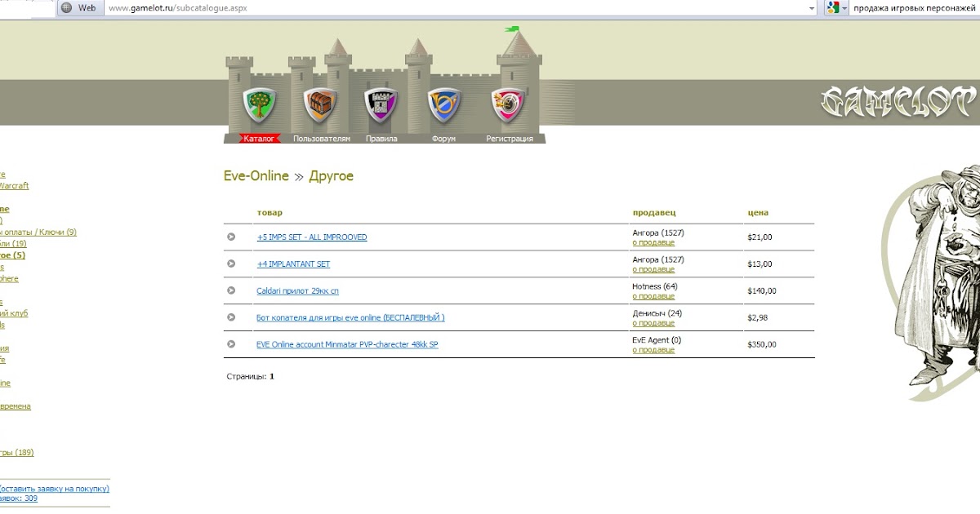
Task: Open 'о продавце' for seller EvE Agent
Action: 653,350
